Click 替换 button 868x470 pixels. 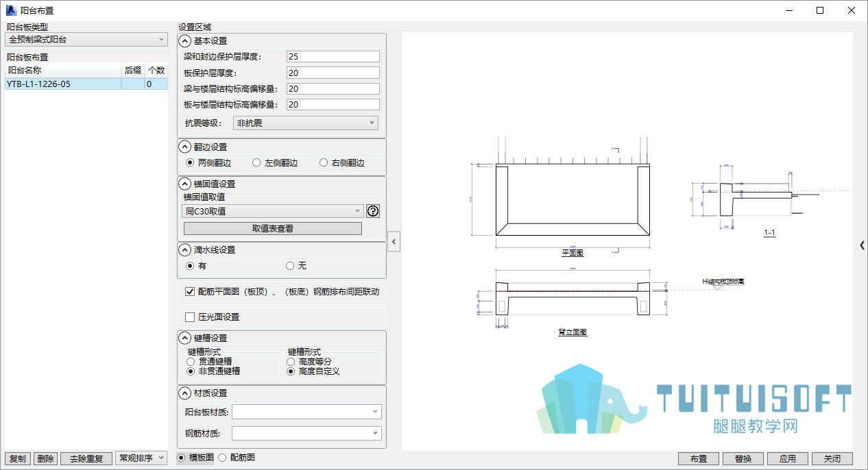click(x=743, y=458)
